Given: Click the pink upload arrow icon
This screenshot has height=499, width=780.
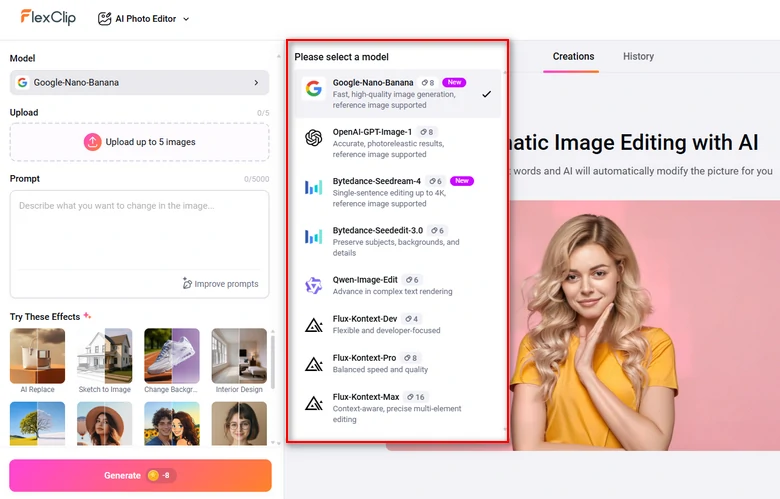Looking at the screenshot, I should click(93, 142).
